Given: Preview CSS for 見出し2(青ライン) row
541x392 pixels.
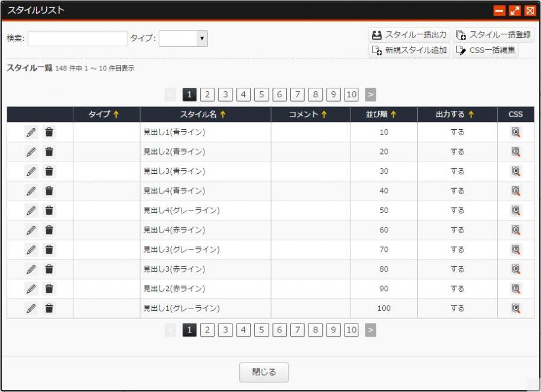Looking at the screenshot, I should pos(516,152).
